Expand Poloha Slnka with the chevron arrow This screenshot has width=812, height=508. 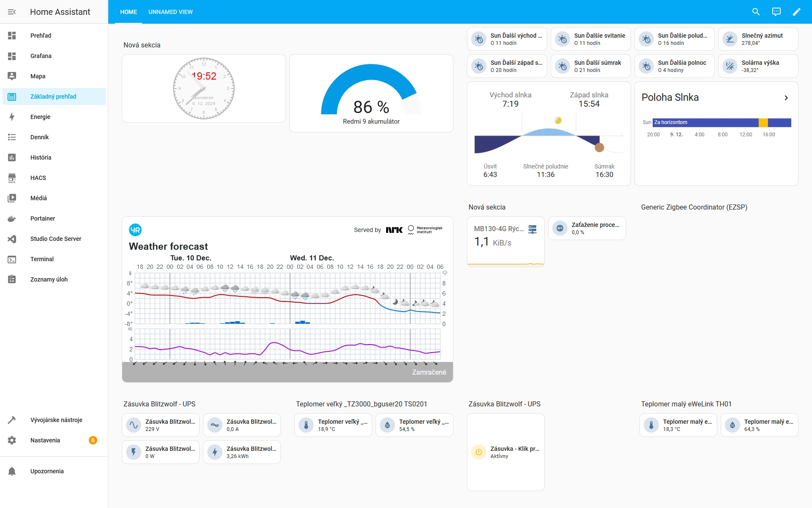click(x=786, y=98)
